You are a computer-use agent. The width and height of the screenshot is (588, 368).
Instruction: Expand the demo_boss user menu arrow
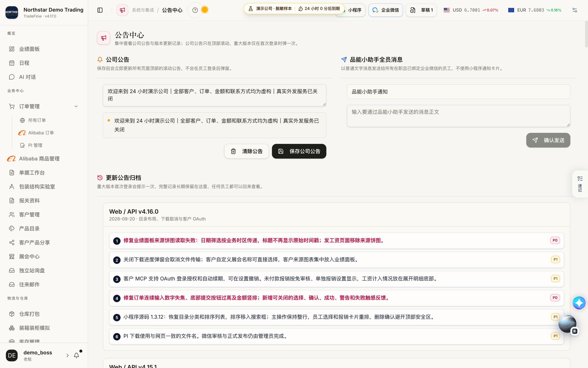[x=68, y=355]
